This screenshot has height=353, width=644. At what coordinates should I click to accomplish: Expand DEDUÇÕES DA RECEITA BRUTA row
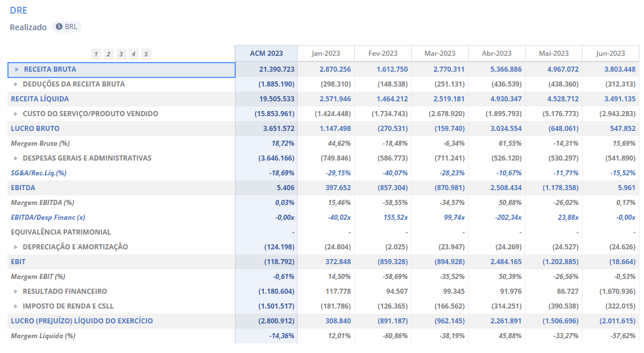coord(16,84)
